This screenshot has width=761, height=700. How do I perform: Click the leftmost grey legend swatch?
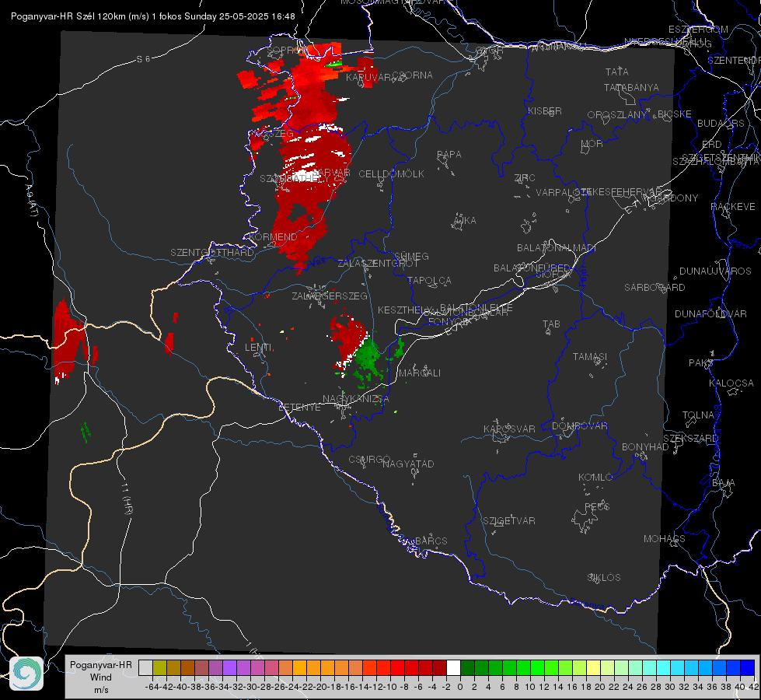(145, 668)
